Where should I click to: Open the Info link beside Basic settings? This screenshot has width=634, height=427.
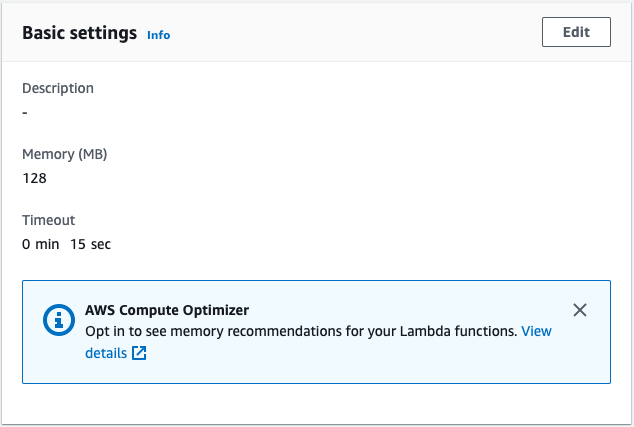(x=158, y=35)
